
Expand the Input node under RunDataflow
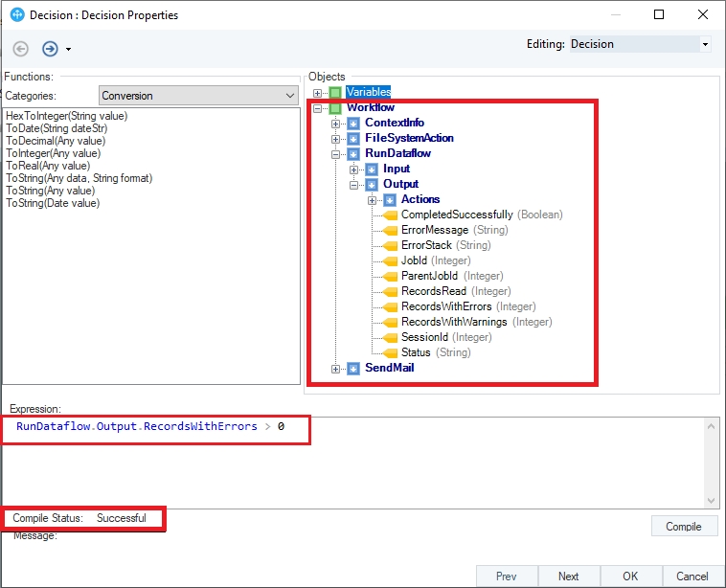354,169
